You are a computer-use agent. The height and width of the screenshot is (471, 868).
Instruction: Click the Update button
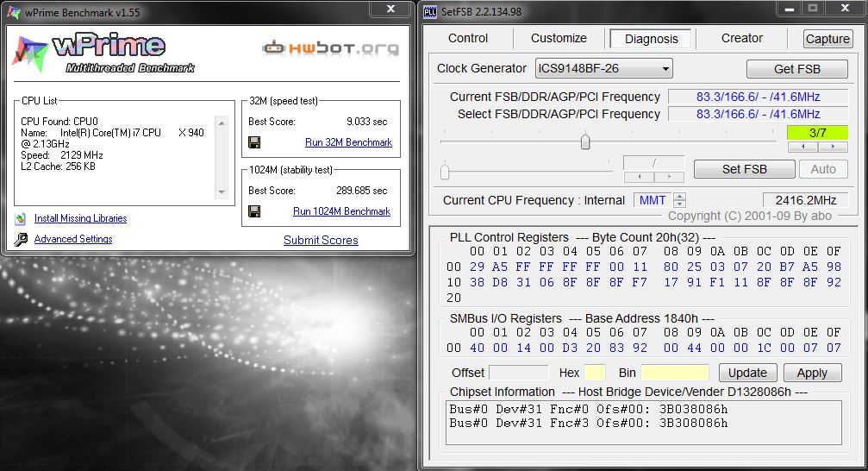pyautogui.click(x=747, y=373)
